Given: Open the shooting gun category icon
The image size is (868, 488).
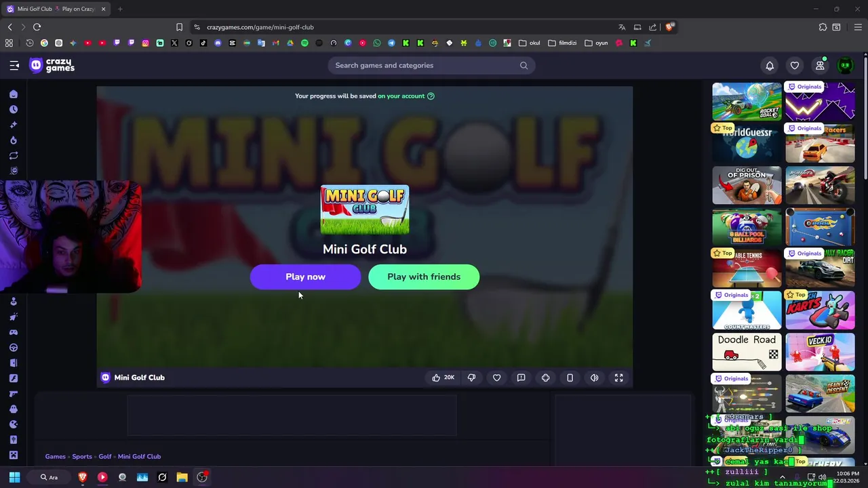Looking at the screenshot, I should [14, 394].
